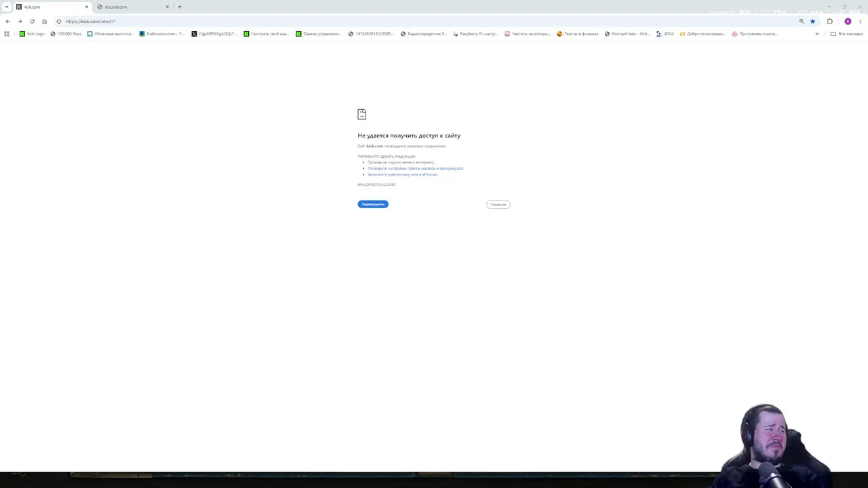Click the 'Сведения' details button
The height and width of the screenshot is (488, 868).
pos(498,204)
